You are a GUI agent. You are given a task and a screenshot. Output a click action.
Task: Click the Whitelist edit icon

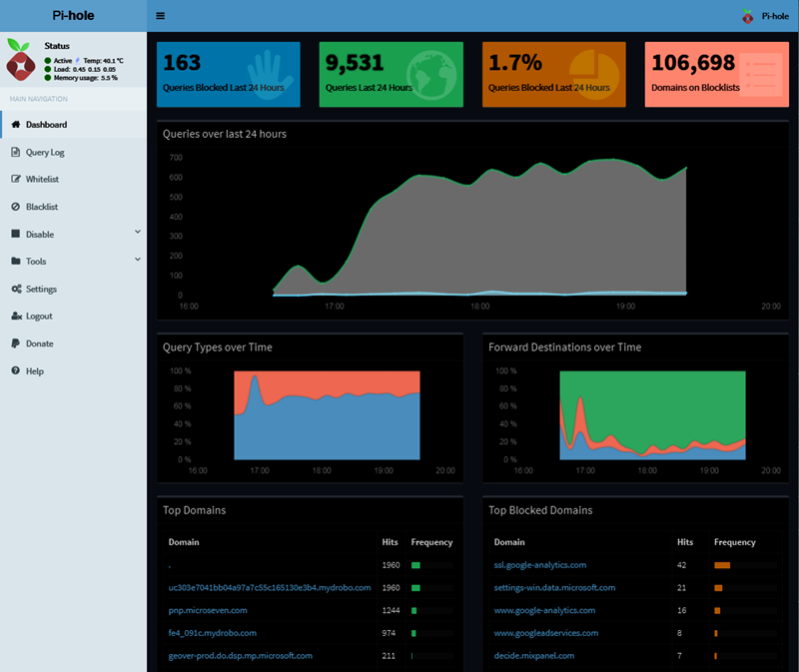pyautogui.click(x=16, y=179)
